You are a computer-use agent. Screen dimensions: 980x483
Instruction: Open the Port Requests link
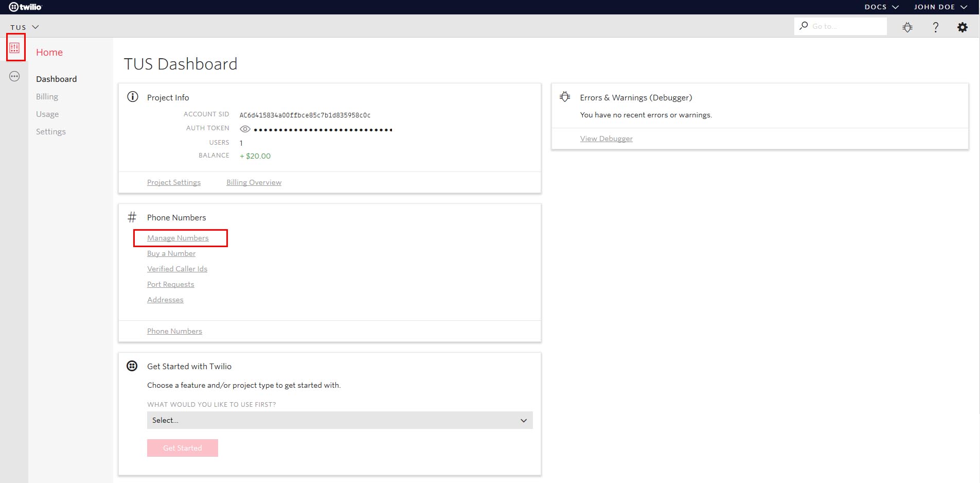click(171, 284)
